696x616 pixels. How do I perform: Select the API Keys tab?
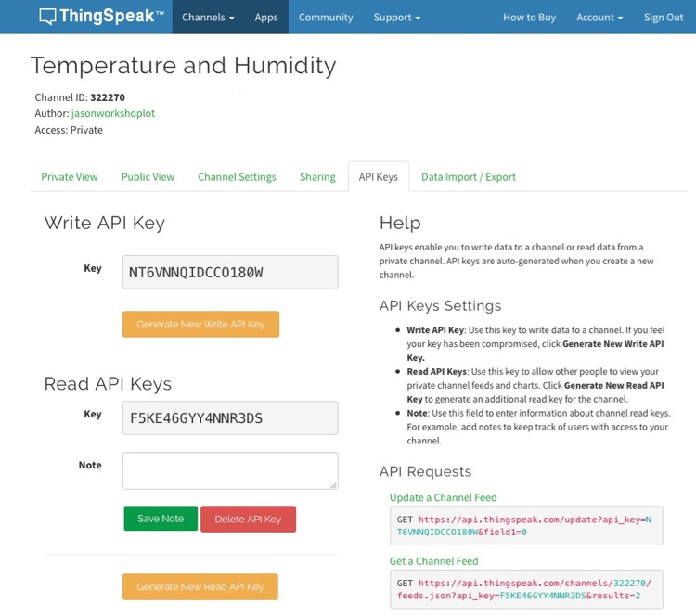pyautogui.click(x=379, y=176)
